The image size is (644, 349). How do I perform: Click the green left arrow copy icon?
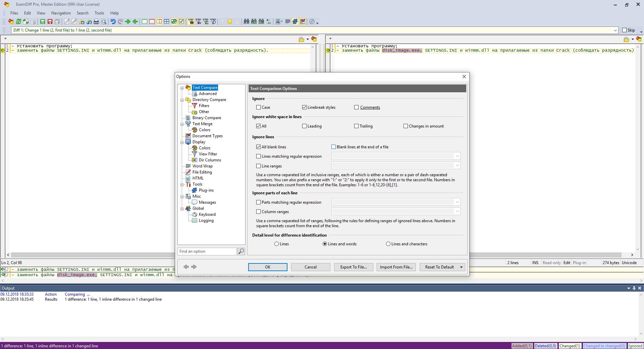pyautogui.click(x=135, y=21)
